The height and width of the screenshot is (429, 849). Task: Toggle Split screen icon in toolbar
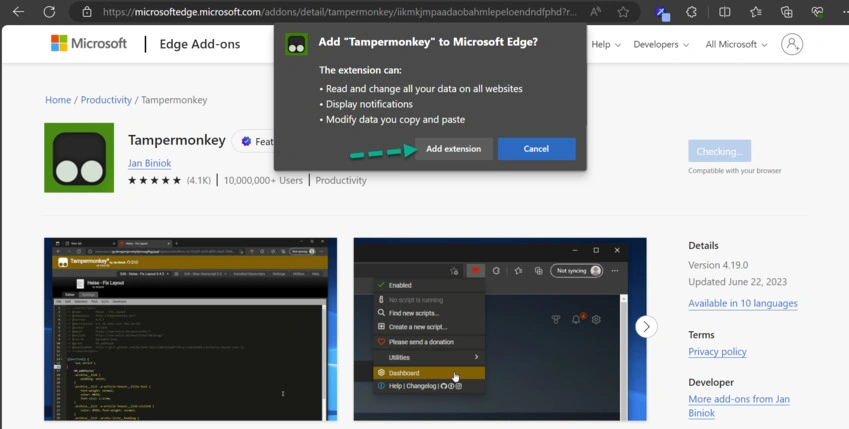[x=724, y=12]
